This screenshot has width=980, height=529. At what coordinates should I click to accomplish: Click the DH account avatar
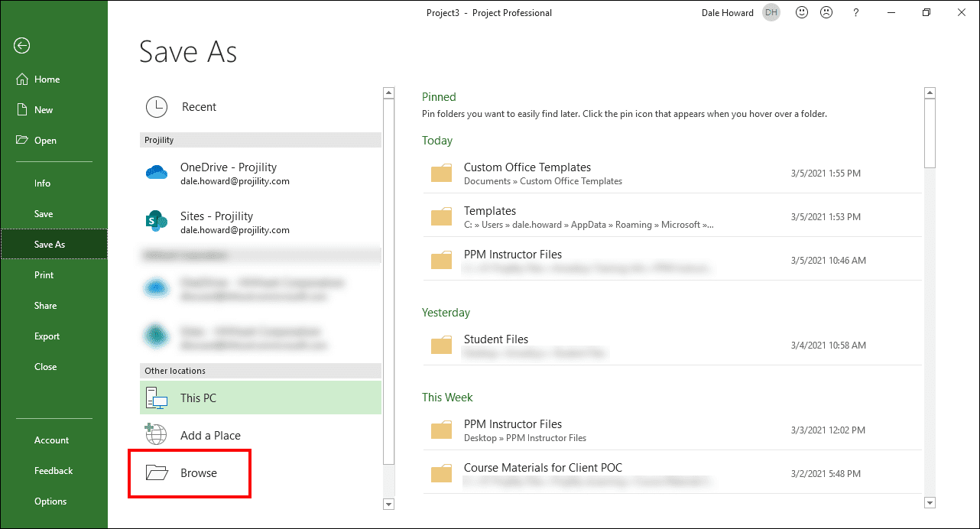point(771,13)
